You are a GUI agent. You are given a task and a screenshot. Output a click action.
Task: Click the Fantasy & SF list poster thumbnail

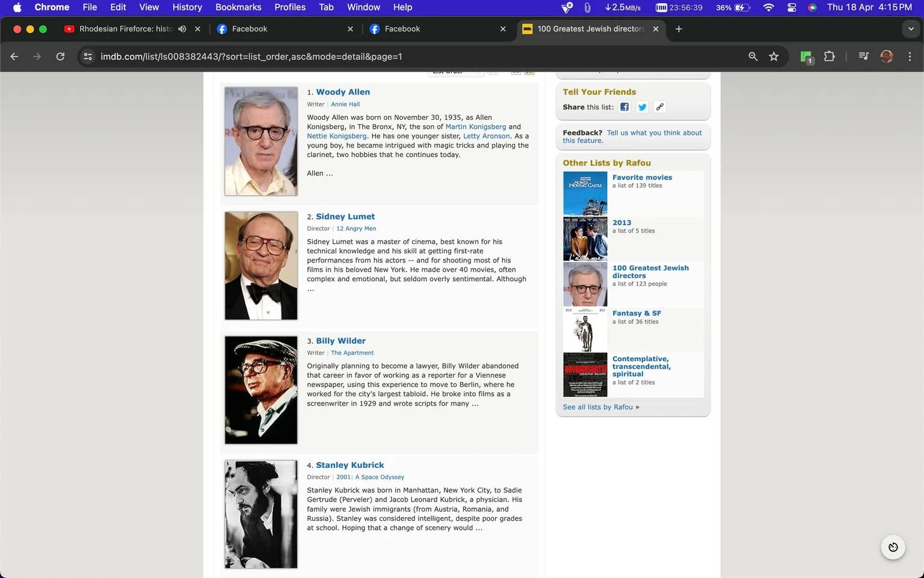tap(585, 330)
